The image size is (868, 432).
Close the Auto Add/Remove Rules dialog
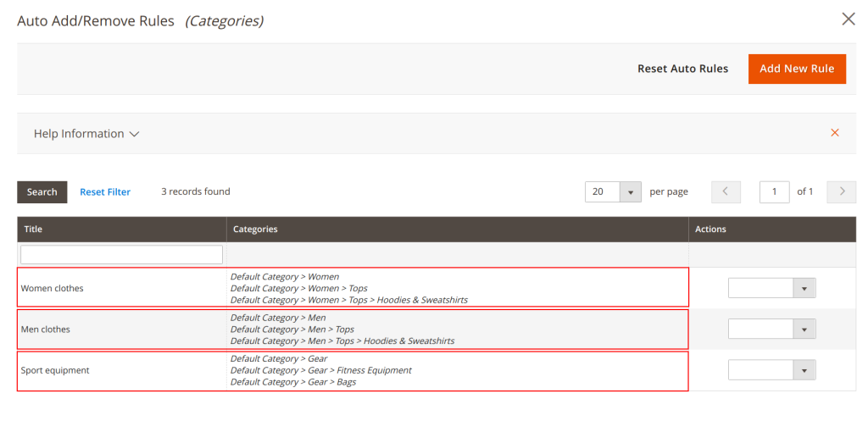click(x=848, y=19)
